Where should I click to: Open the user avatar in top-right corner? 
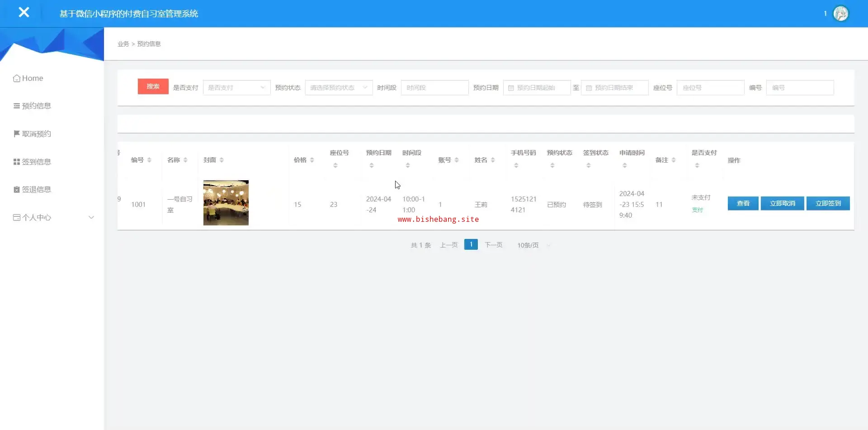click(x=840, y=14)
